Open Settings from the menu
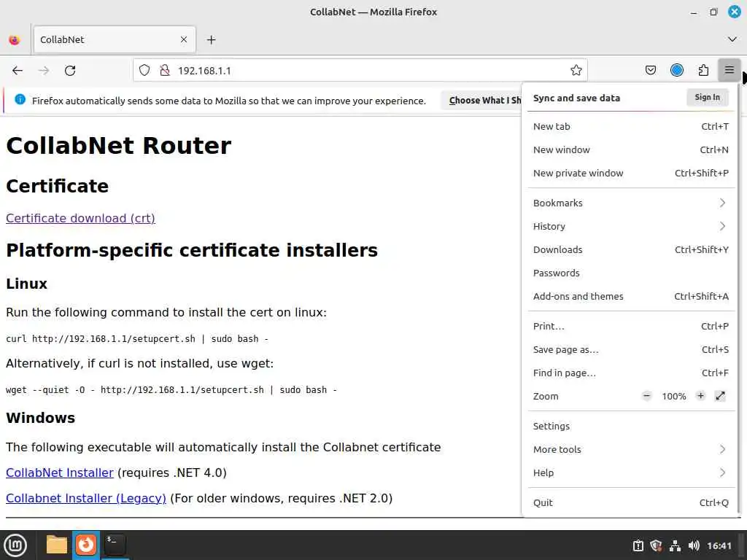747x560 pixels. coord(631,426)
